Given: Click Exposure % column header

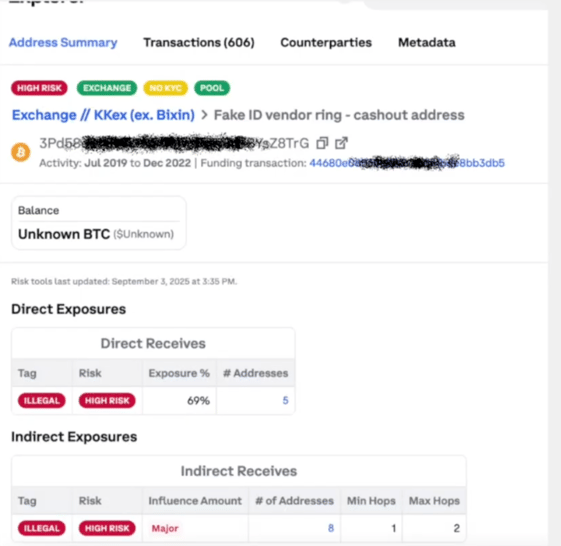Looking at the screenshot, I should 179,373.
